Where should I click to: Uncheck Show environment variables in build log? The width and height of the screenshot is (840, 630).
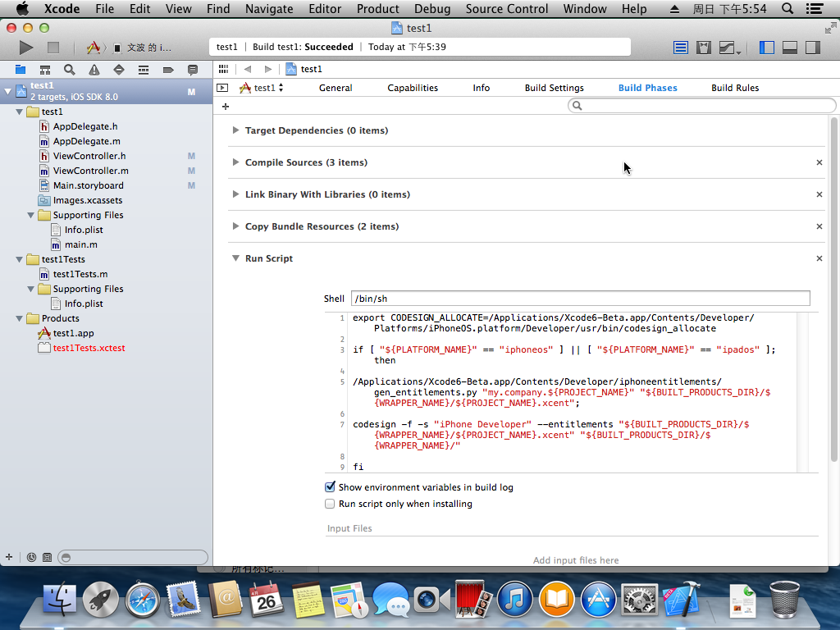point(330,487)
